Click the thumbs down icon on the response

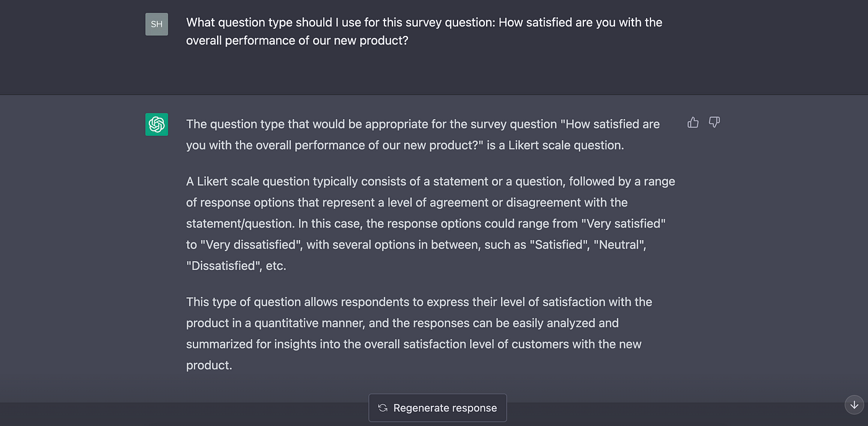point(714,123)
